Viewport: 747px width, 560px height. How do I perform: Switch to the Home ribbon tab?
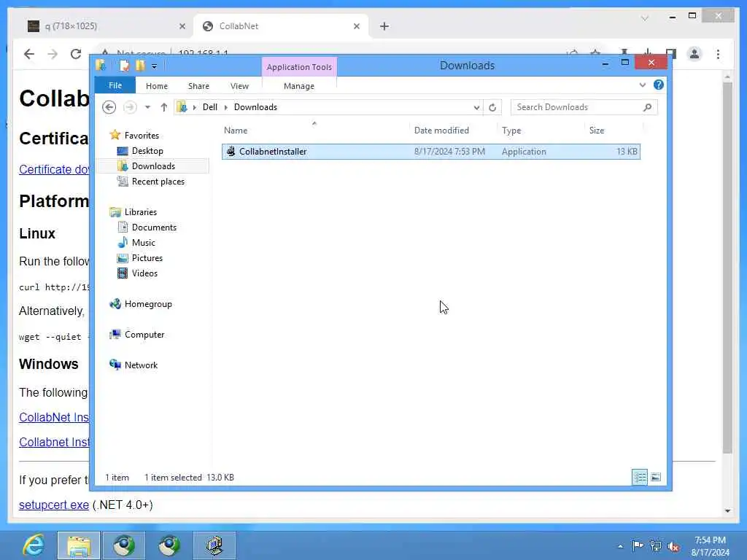[157, 86]
